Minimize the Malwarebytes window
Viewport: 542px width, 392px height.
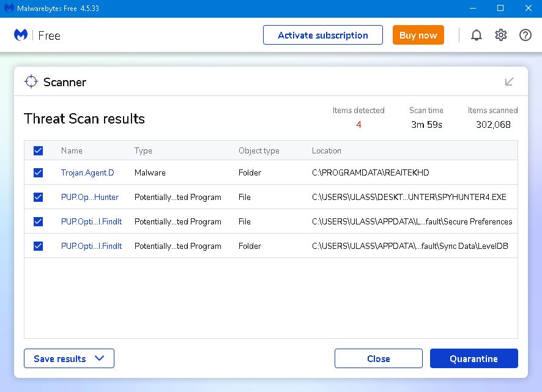(473, 9)
